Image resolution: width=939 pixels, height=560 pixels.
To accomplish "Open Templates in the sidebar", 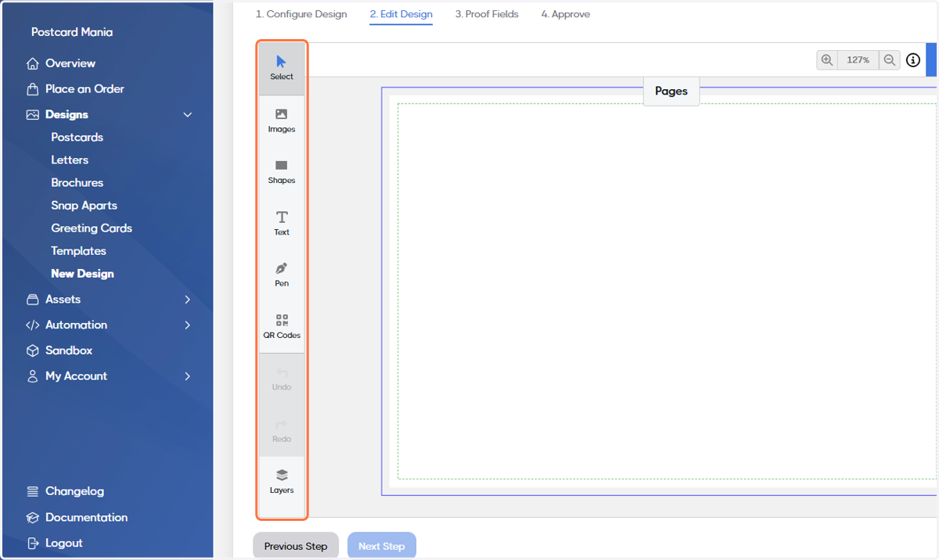I will (x=78, y=251).
